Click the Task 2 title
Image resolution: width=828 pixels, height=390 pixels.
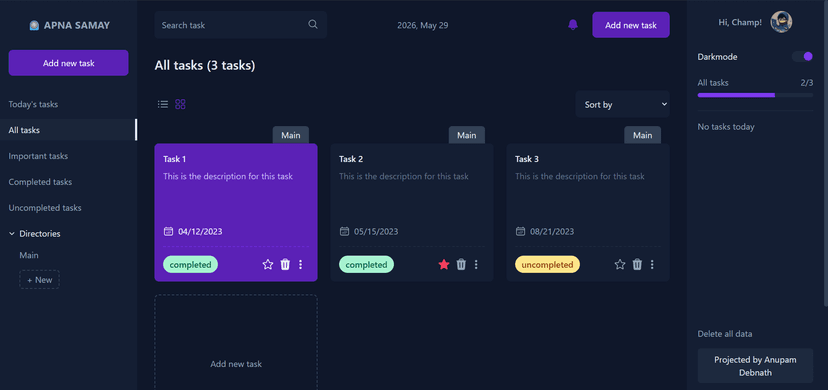click(351, 159)
